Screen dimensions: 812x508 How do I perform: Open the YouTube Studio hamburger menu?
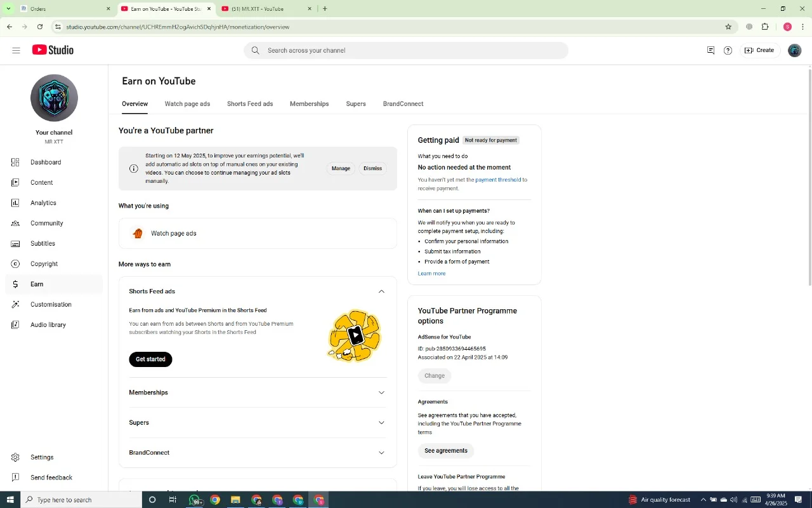tap(16, 50)
